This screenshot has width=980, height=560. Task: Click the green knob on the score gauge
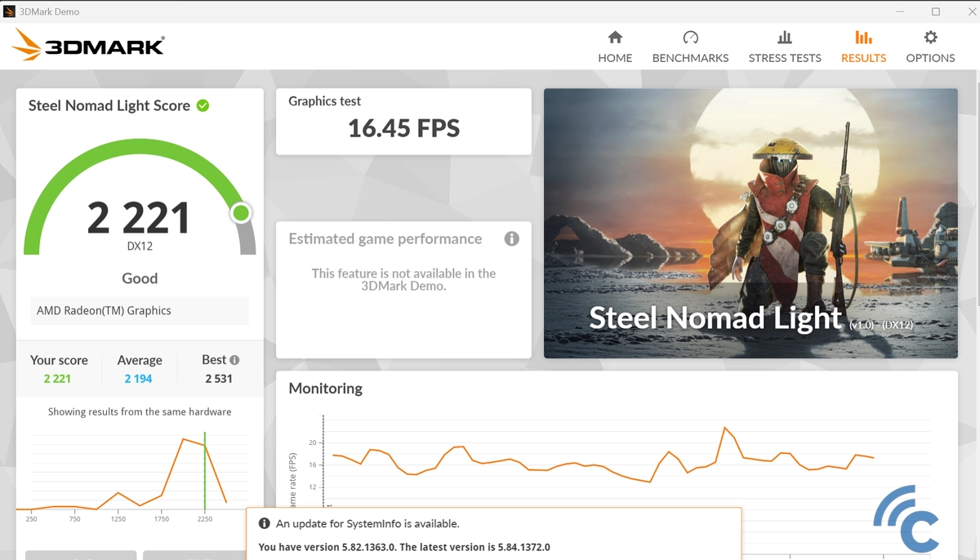[240, 213]
